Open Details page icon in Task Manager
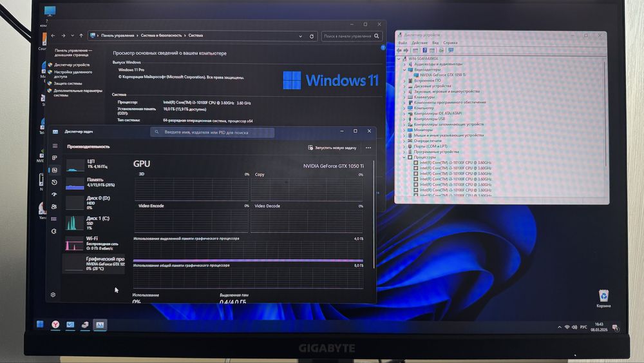644x363 pixels. coord(54,219)
